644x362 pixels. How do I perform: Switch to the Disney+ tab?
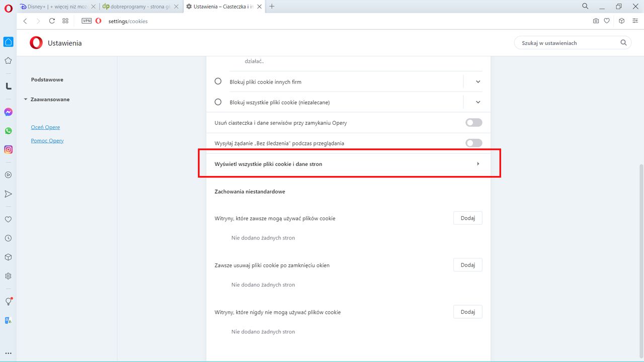pyautogui.click(x=57, y=7)
